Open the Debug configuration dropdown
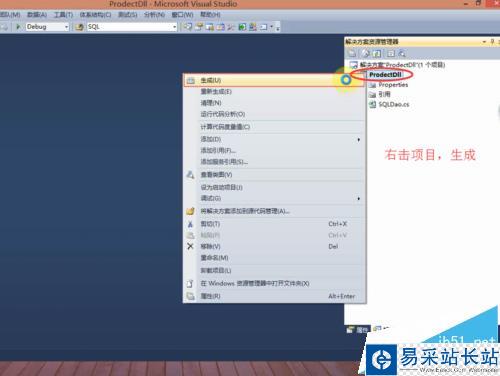The image size is (500, 376). [66, 27]
